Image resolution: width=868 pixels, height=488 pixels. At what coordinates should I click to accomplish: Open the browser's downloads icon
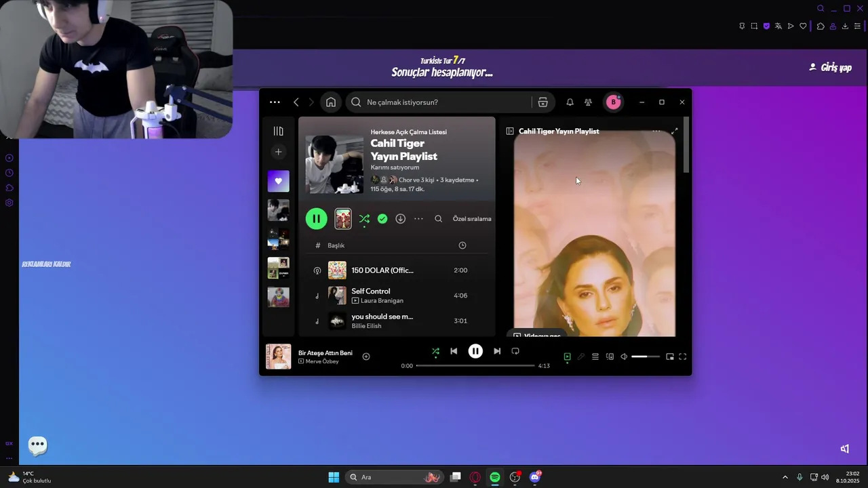845,26
